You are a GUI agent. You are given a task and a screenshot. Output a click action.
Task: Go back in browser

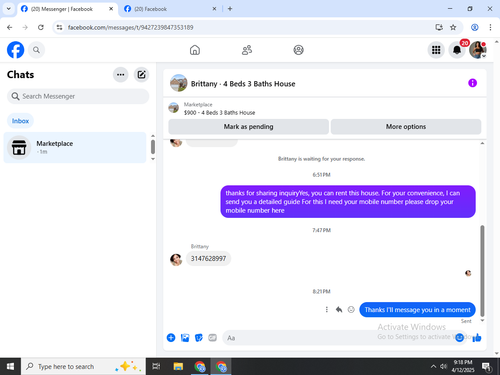(x=10, y=27)
